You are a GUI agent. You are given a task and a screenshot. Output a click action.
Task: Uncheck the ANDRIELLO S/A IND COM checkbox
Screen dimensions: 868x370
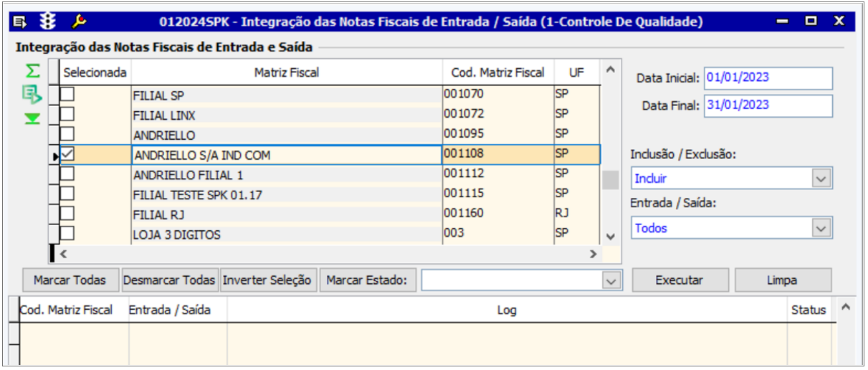[x=67, y=153]
